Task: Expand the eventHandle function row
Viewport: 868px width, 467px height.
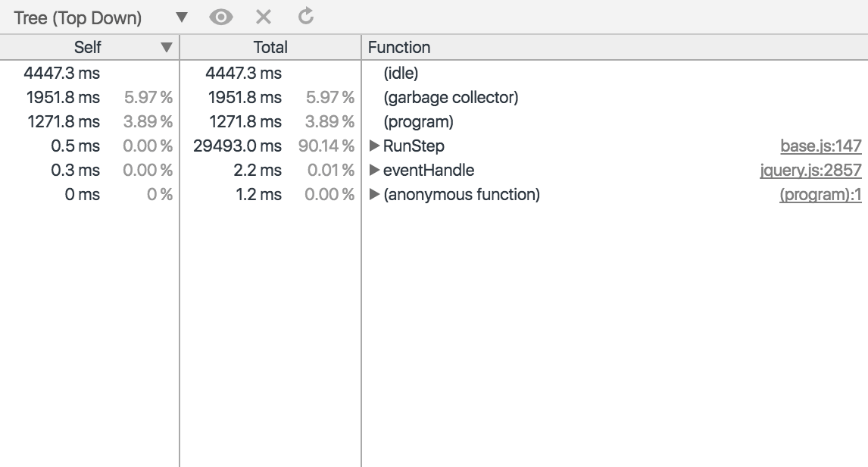Action: tap(374, 171)
